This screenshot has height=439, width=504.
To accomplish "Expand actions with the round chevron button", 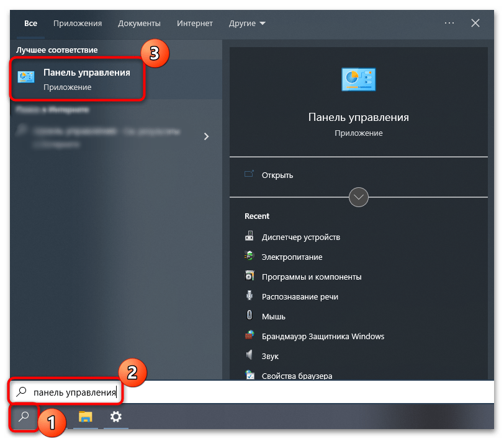I will (x=359, y=198).
